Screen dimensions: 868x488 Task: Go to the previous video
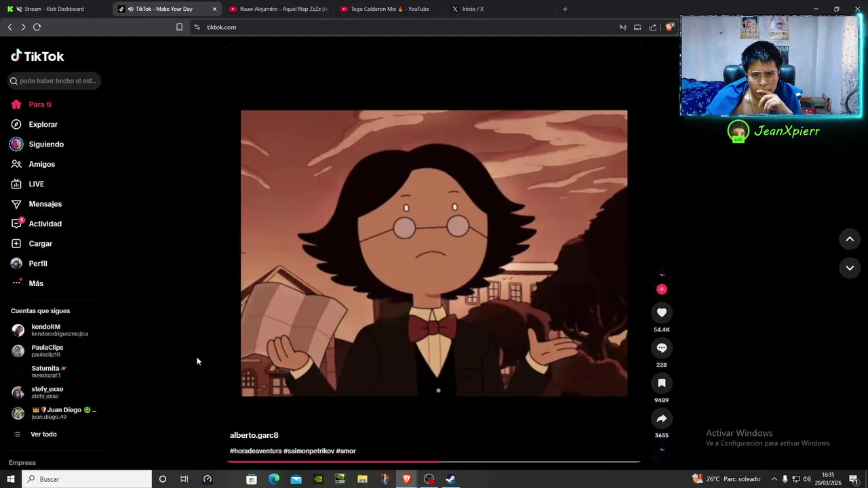(850, 239)
